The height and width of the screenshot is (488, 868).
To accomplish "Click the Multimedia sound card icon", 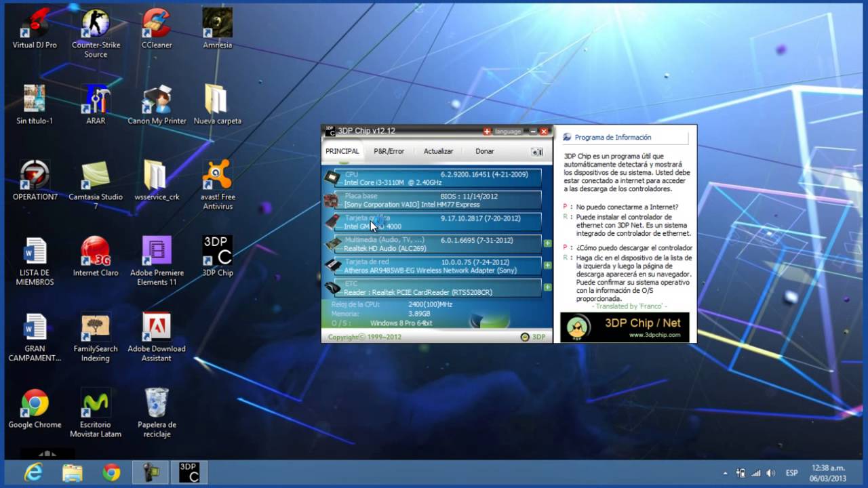I will tap(332, 243).
